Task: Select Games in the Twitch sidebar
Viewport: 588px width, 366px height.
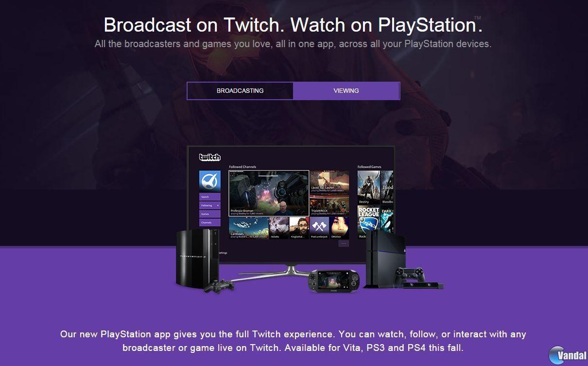Action: point(209,214)
